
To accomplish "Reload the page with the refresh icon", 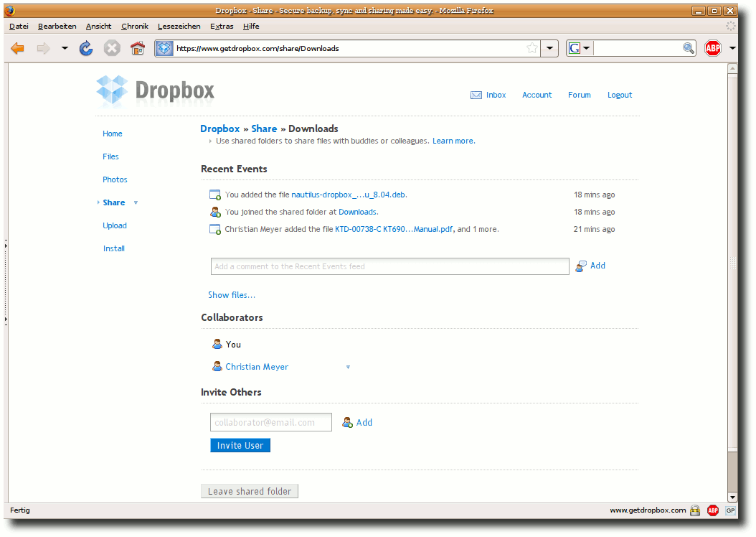I will [x=86, y=48].
